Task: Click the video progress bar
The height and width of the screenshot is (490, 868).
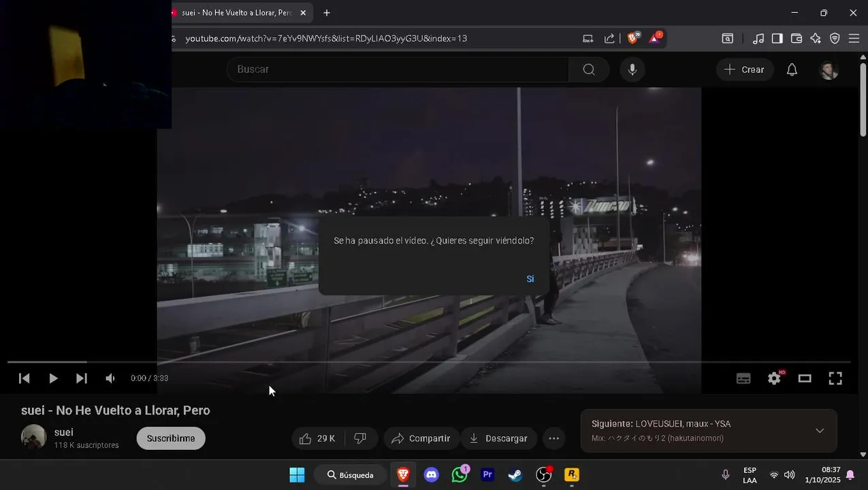Action: pyautogui.click(x=429, y=362)
